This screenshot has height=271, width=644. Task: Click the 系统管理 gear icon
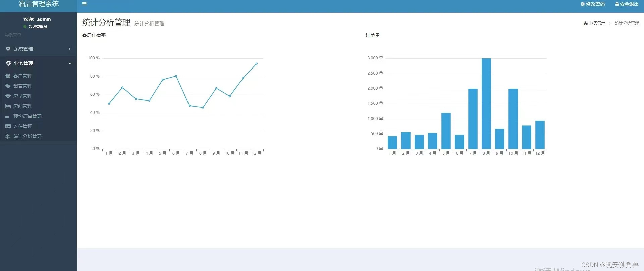8,49
